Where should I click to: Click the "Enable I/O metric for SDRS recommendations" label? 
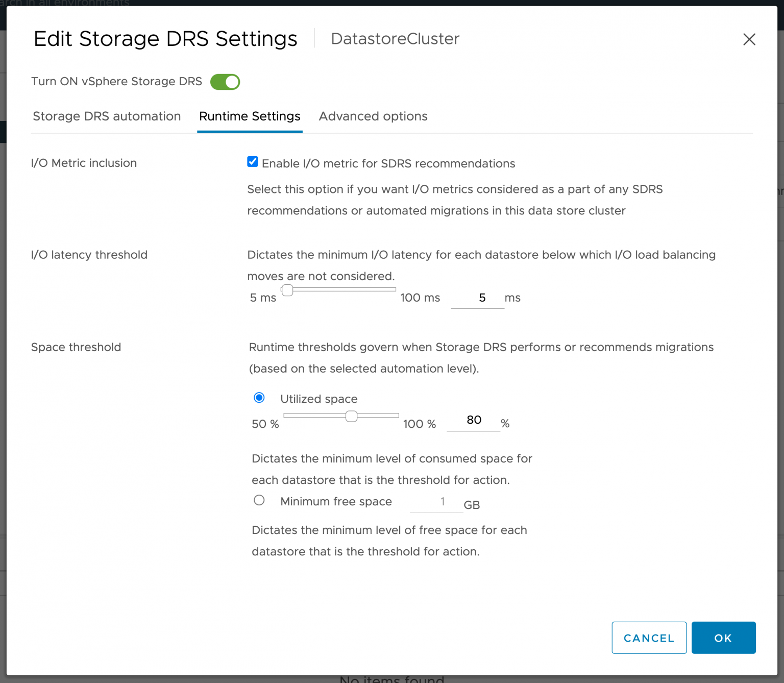tap(388, 164)
